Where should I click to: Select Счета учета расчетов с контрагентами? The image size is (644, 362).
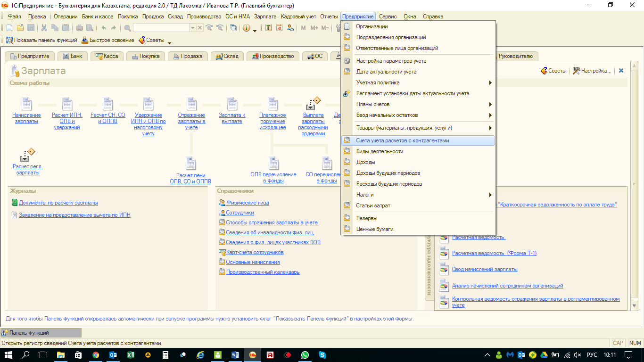click(x=418, y=140)
